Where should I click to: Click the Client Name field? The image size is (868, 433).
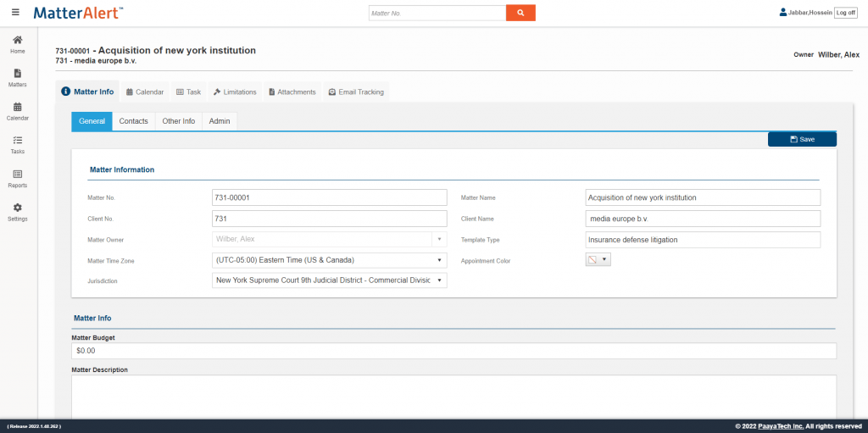coord(703,219)
